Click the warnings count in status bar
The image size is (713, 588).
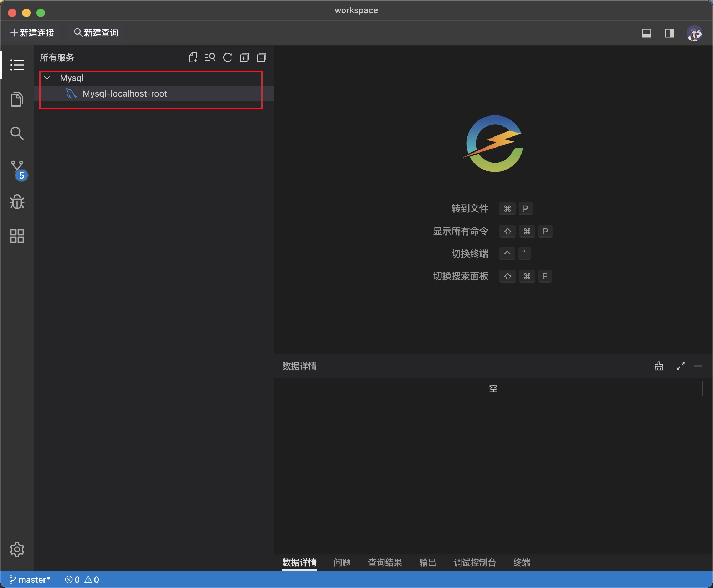92,579
